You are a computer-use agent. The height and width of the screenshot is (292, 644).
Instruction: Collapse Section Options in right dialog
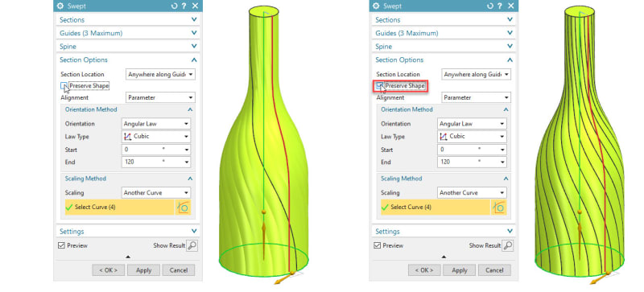point(444,60)
